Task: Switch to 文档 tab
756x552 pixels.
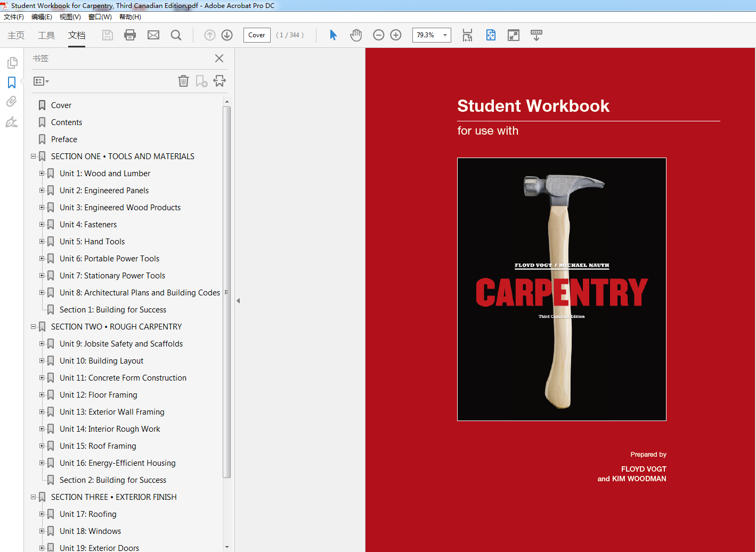Action: 77,35
